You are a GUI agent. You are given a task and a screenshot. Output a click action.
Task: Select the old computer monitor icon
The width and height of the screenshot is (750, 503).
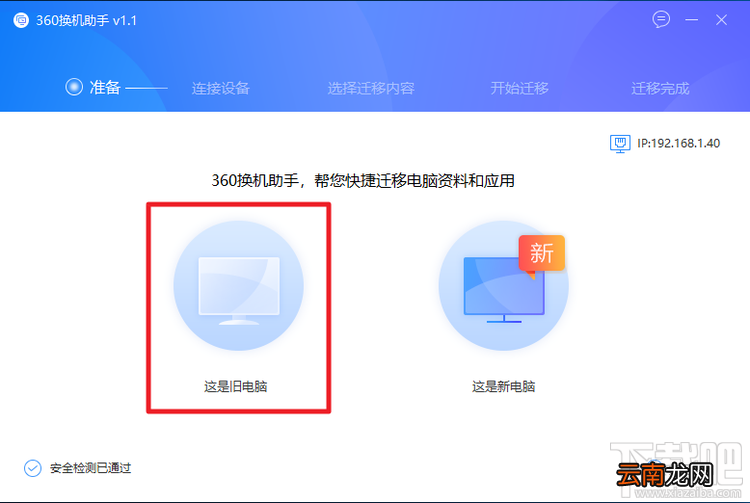pos(239,286)
